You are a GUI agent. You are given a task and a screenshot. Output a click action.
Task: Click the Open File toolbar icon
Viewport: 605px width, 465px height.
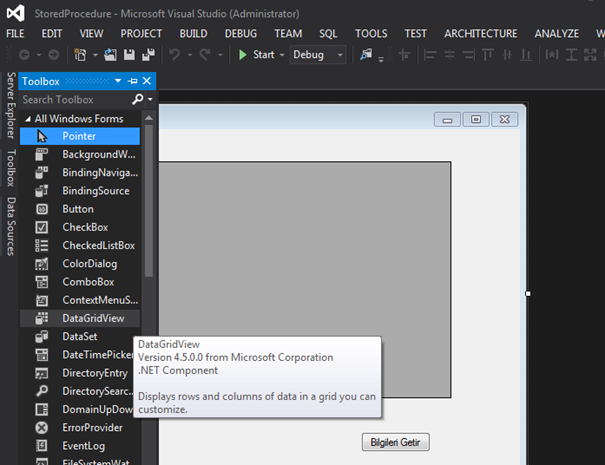pos(110,55)
